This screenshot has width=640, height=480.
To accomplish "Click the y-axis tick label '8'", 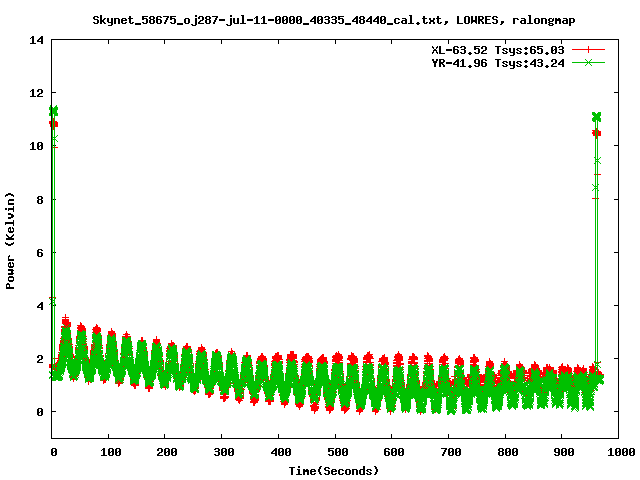I will pyautogui.click(x=40, y=200).
